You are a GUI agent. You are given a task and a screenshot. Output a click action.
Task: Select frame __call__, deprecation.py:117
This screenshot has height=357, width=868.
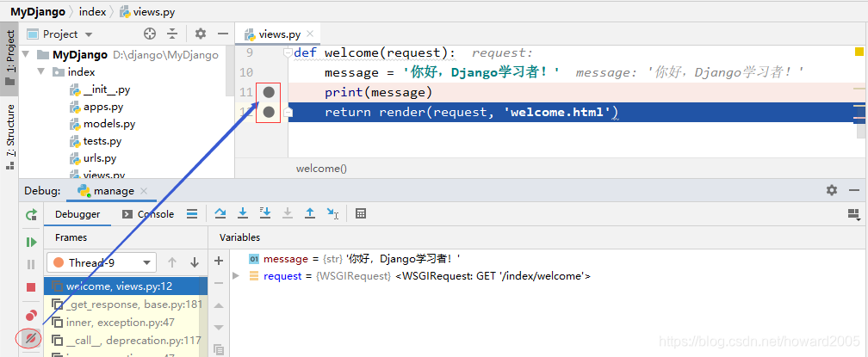[126, 340]
